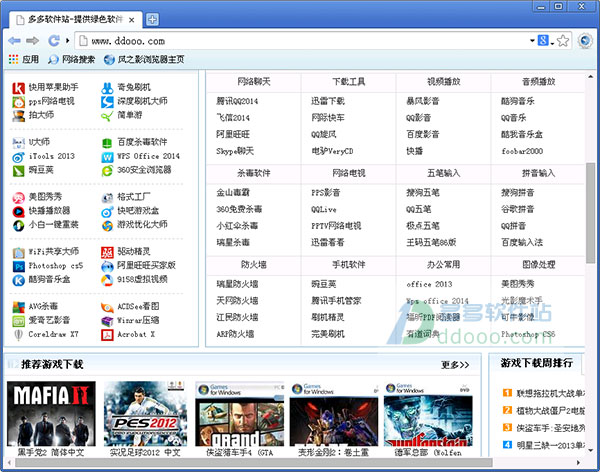Open the 五笔输入 category header

(443, 173)
